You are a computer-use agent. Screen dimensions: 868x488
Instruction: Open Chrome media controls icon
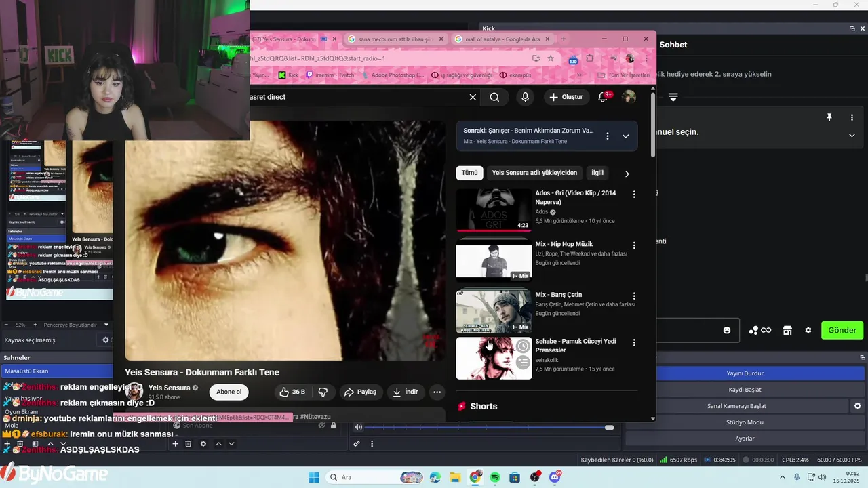[614, 58]
